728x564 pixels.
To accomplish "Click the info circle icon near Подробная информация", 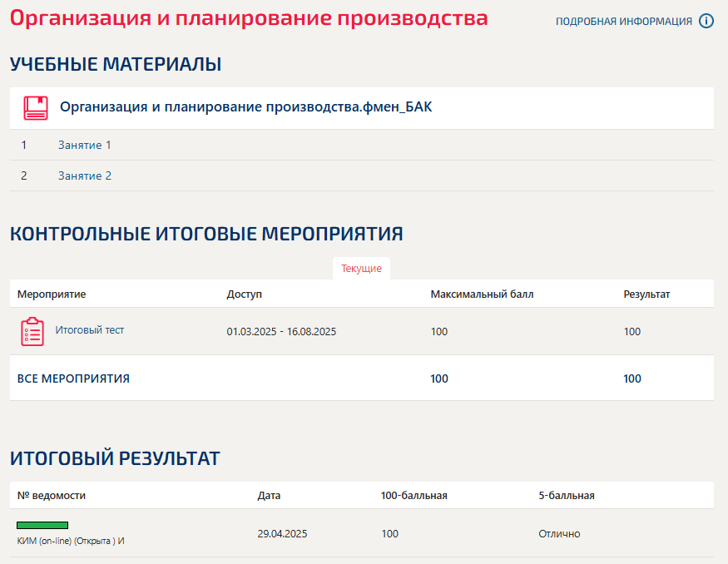I will click(706, 22).
